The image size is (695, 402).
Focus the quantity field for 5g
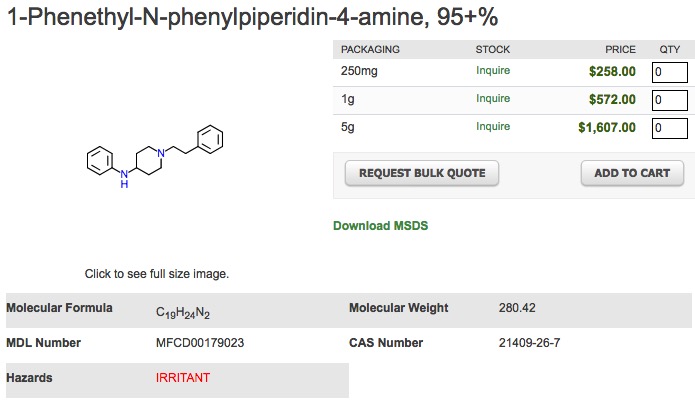coord(669,128)
